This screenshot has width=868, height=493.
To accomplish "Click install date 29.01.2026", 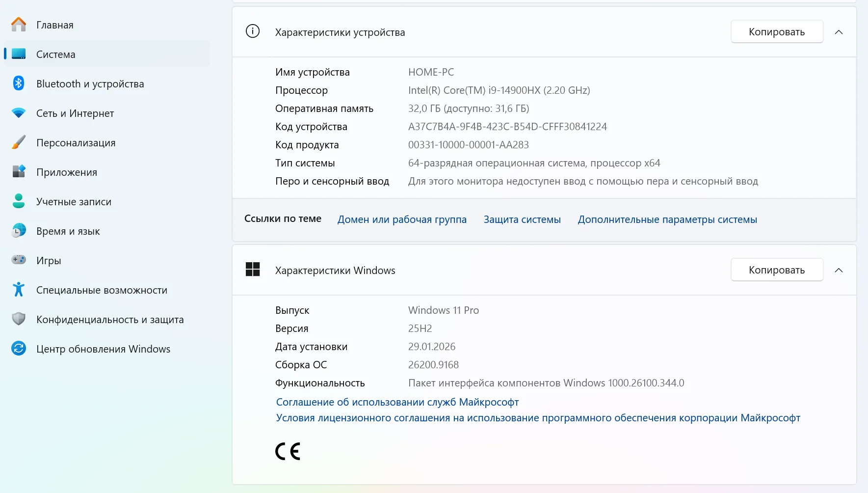I will tap(432, 347).
